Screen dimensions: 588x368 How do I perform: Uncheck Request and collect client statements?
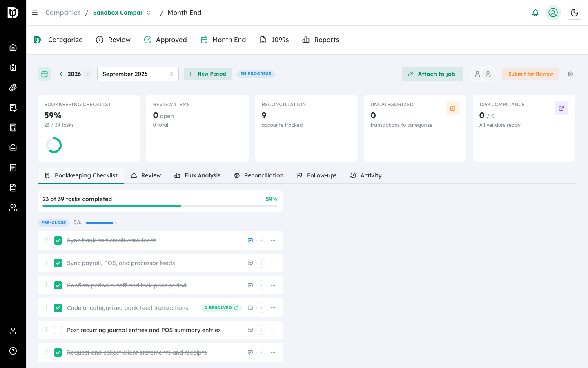(x=58, y=352)
